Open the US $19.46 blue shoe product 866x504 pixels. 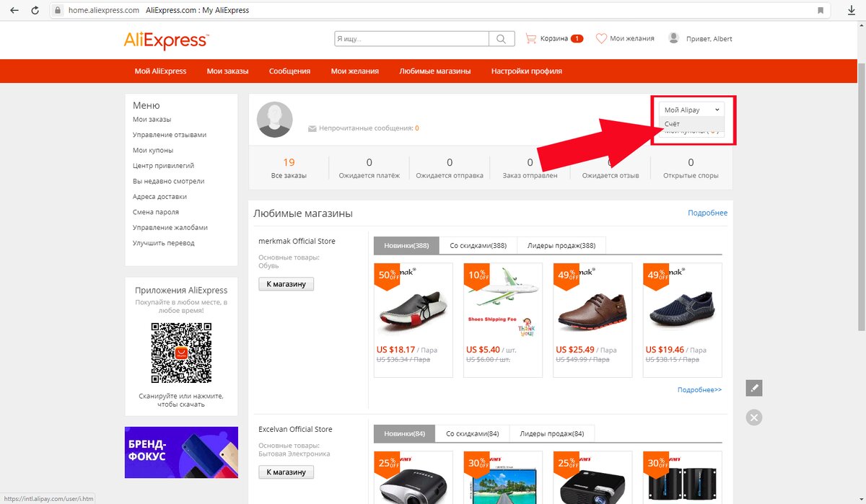682,320
